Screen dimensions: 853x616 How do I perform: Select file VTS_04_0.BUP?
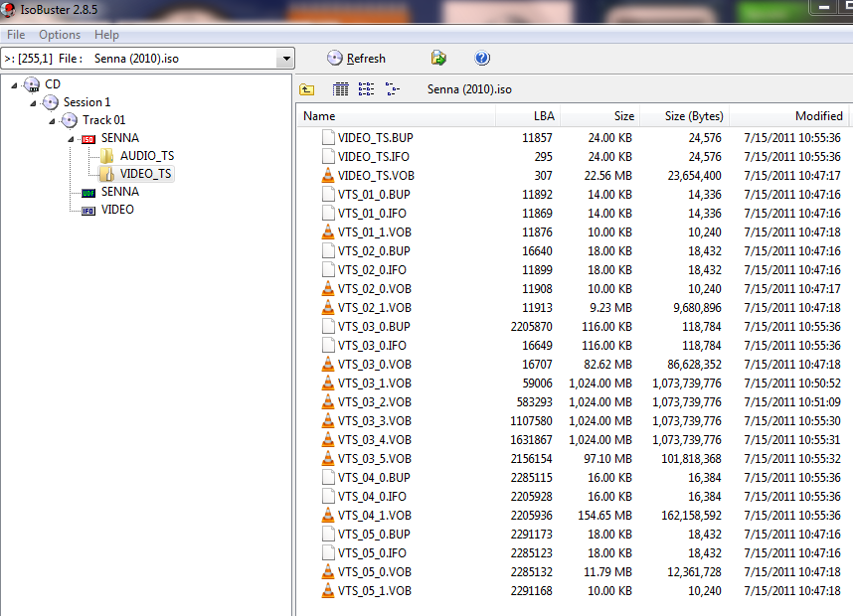374,477
